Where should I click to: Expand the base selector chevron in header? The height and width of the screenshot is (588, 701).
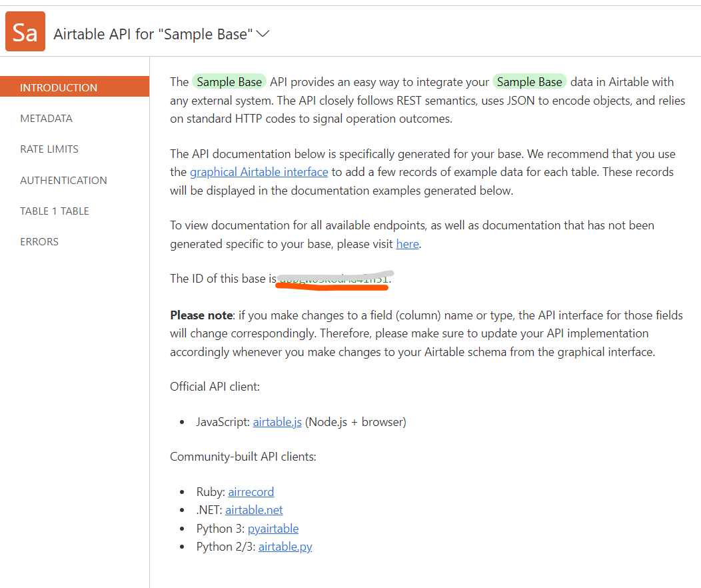[x=263, y=34]
